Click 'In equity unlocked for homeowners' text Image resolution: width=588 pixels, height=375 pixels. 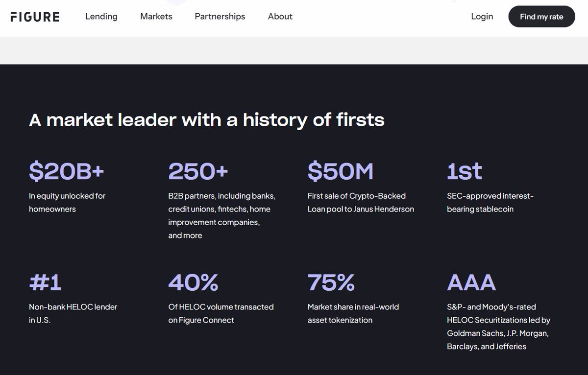[x=67, y=202]
